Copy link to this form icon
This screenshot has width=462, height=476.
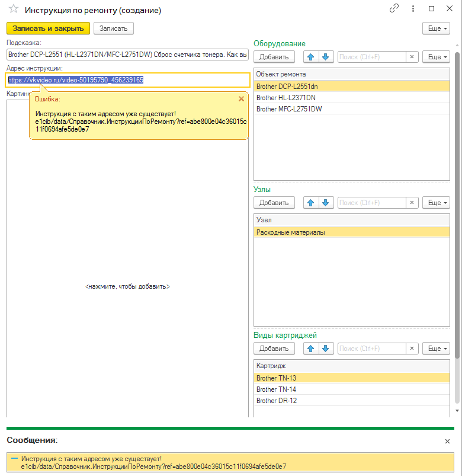394,8
